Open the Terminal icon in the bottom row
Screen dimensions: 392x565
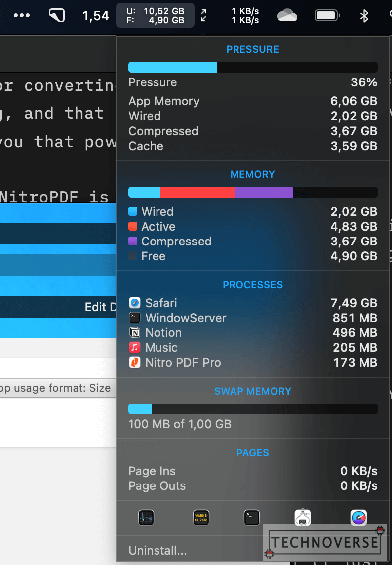[x=251, y=518]
